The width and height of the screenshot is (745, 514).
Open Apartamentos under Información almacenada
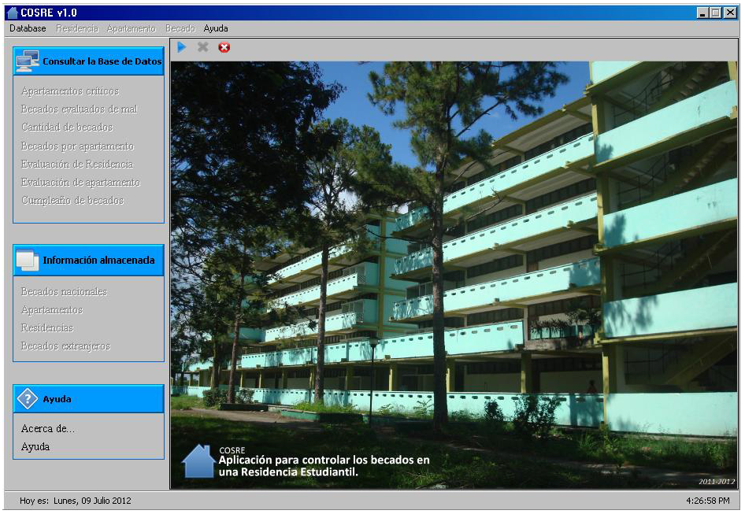[52, 309]
